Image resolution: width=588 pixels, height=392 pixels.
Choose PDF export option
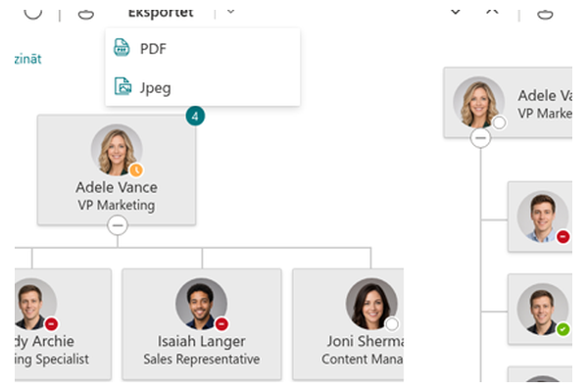click(203, 48)
